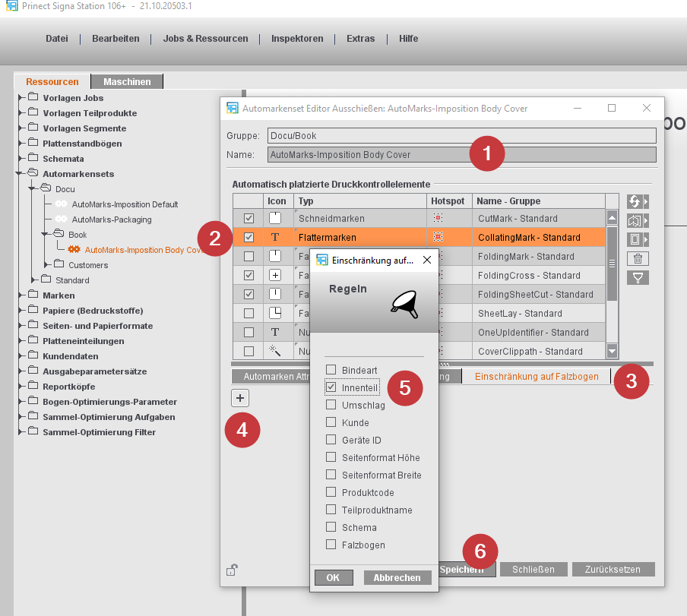
Task: Click the hotspot icon in the CutMark row
Action: click(438, 217)
